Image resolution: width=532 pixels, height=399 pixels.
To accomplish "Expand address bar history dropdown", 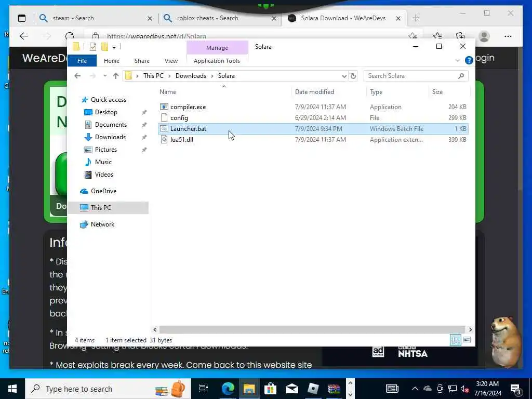I will (344, 76).
